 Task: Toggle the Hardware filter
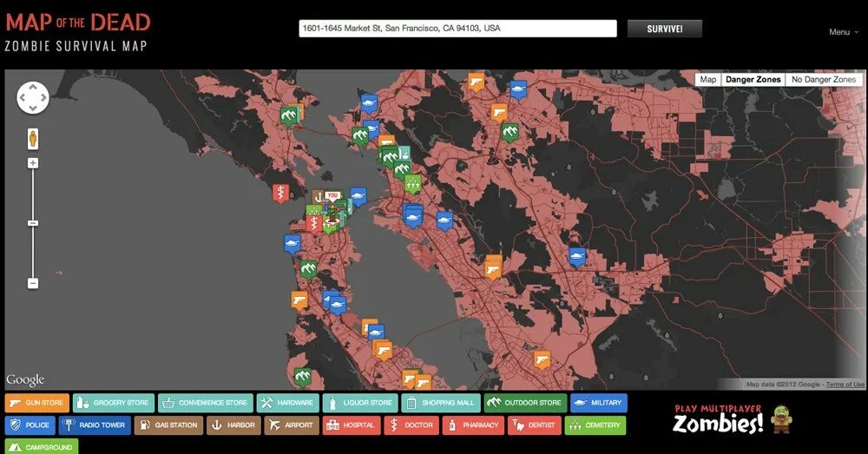(x=288, y=403)
